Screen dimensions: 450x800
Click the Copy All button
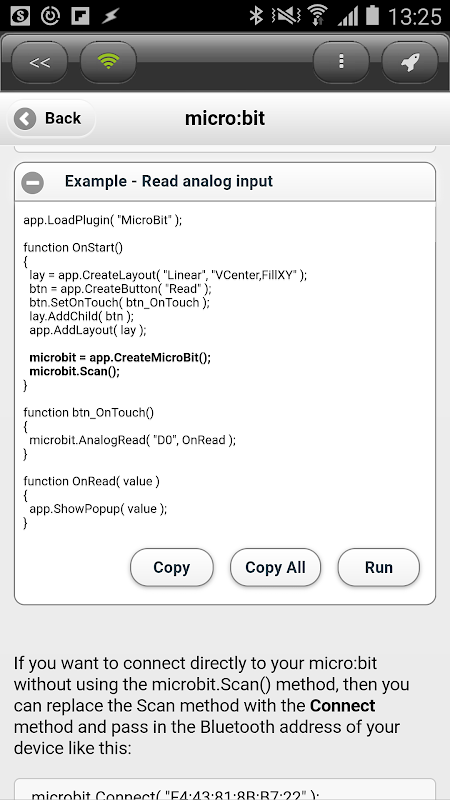pyautogui.click(x=276, y=567)
